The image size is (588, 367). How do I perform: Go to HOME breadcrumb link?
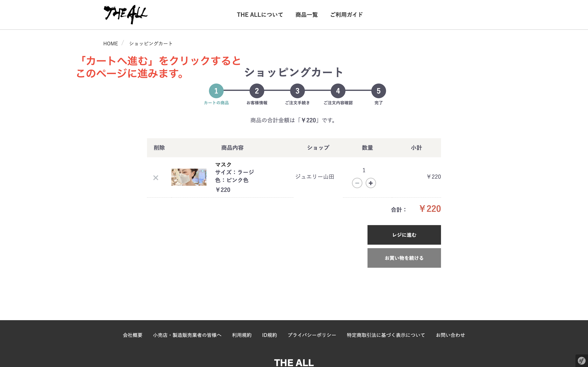[x=111, y=44]
